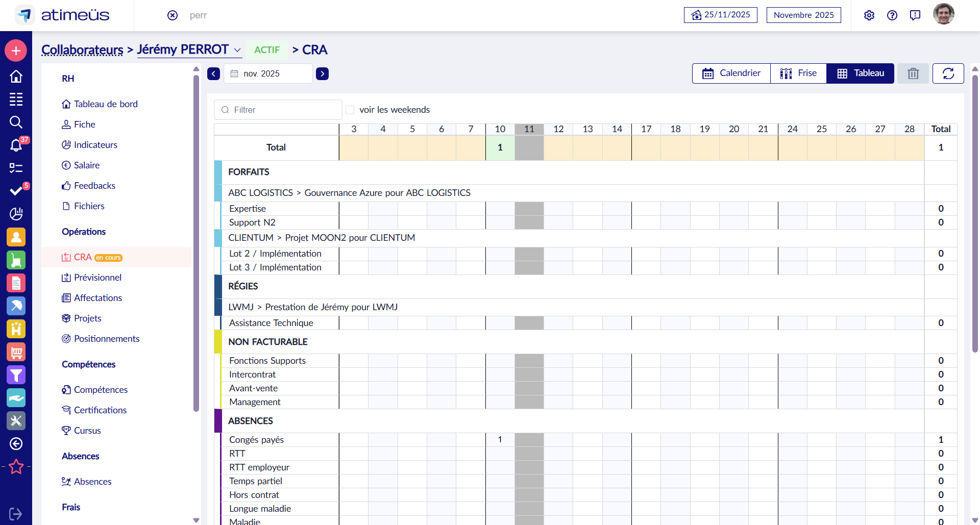Screen dimensions: 980x525
Task: Click the star favorites icon
Action: pyautogui.click(x=16, y=466)
